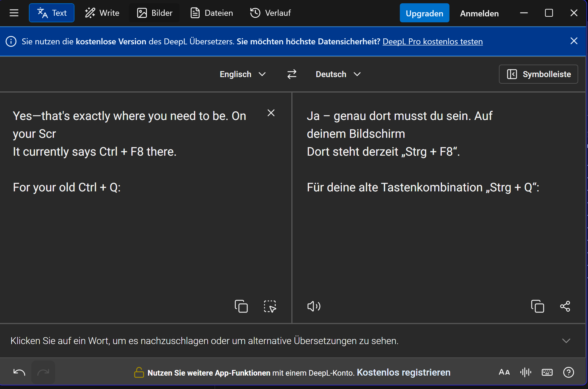This screenshot has width=588, height=389.
Task: Click the Upgraden button
Action: (x=424, y=13)
